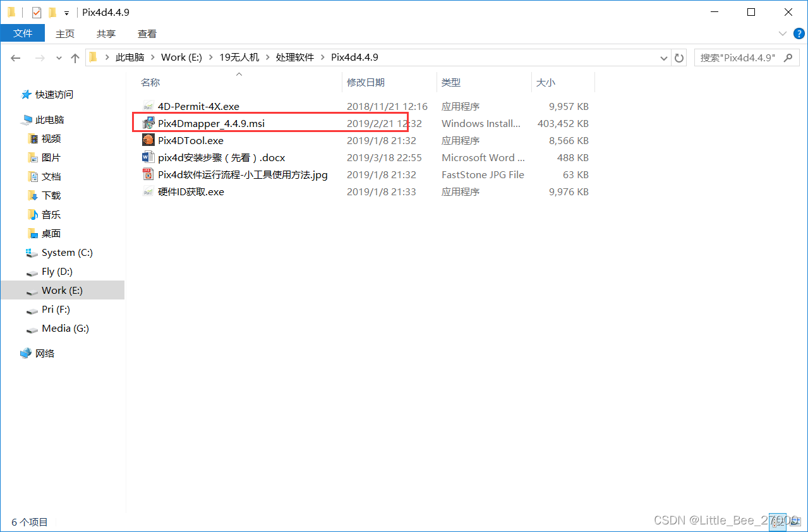Image resolution: width=808 pixels, height=532 pixels.
Task: Click the 视频 folder icon
Action: [33, 138]
